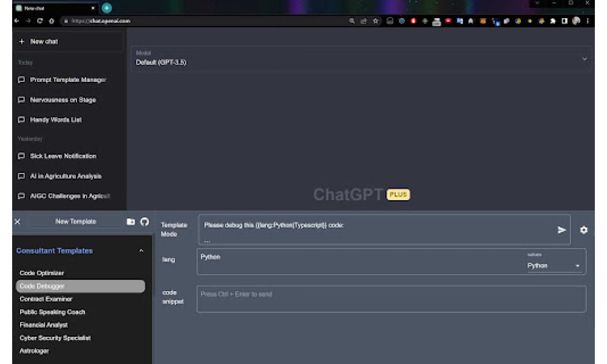607x364 pixels.
Task: Open the AIGC Challenges in Agricul… conversation
Action: pos(69,196)
